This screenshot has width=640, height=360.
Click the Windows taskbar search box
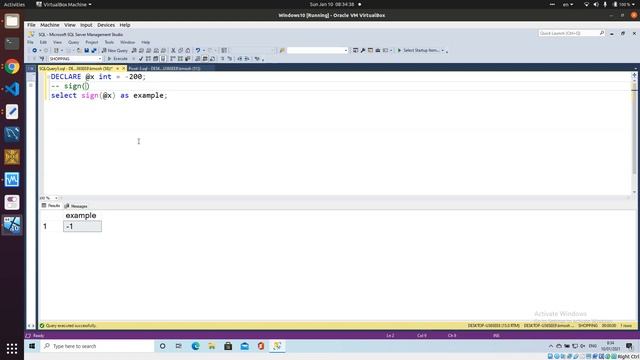[97, 346]
